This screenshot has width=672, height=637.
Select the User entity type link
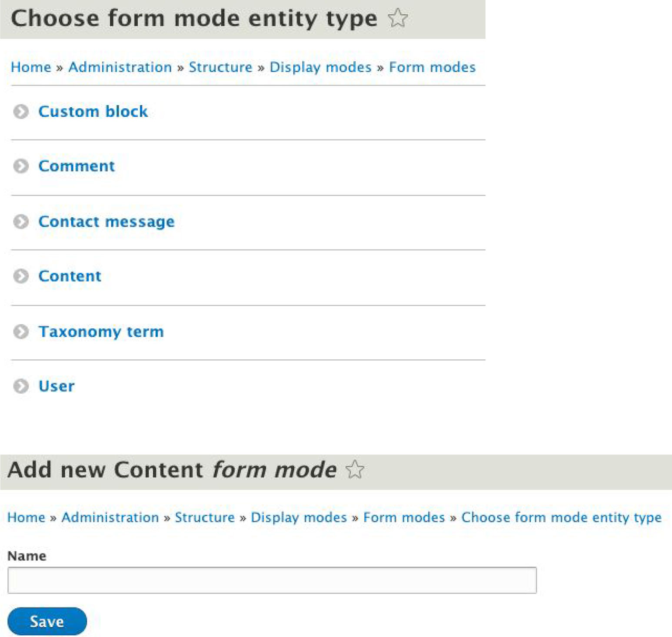[x=57, y=386]
